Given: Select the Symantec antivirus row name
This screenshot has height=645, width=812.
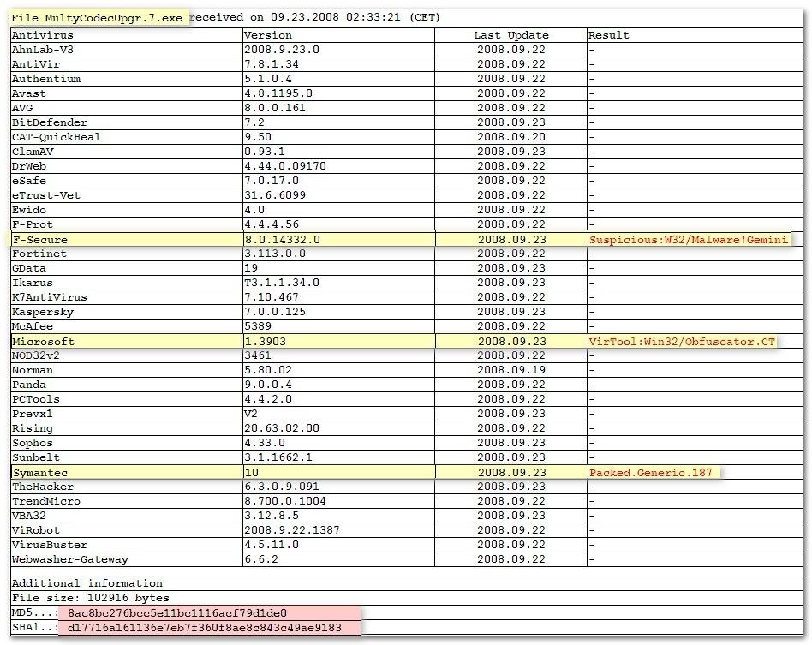Looking at the screenshot, I should tap(39, 472).
